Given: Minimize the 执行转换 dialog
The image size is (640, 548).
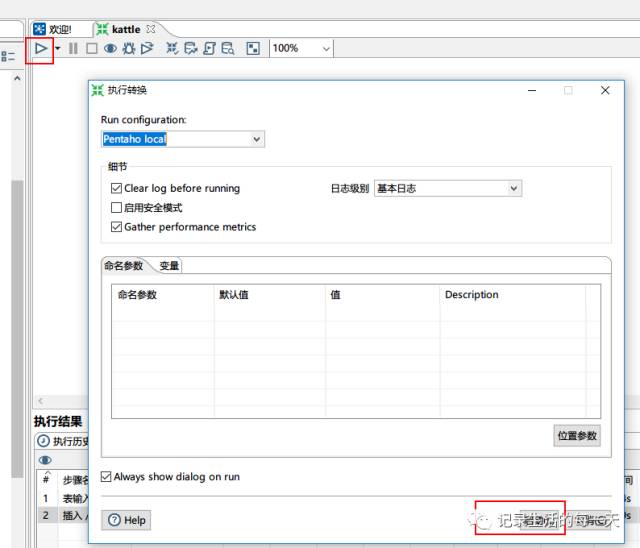Looking at the screenshot, I should click(532, 91).
